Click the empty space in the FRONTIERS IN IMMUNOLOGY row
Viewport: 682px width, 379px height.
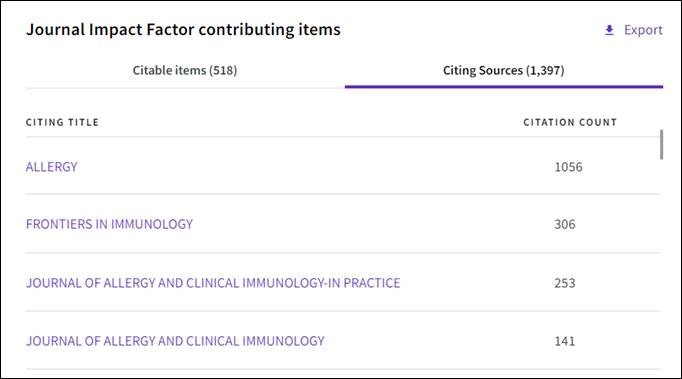tap(370, 224)
